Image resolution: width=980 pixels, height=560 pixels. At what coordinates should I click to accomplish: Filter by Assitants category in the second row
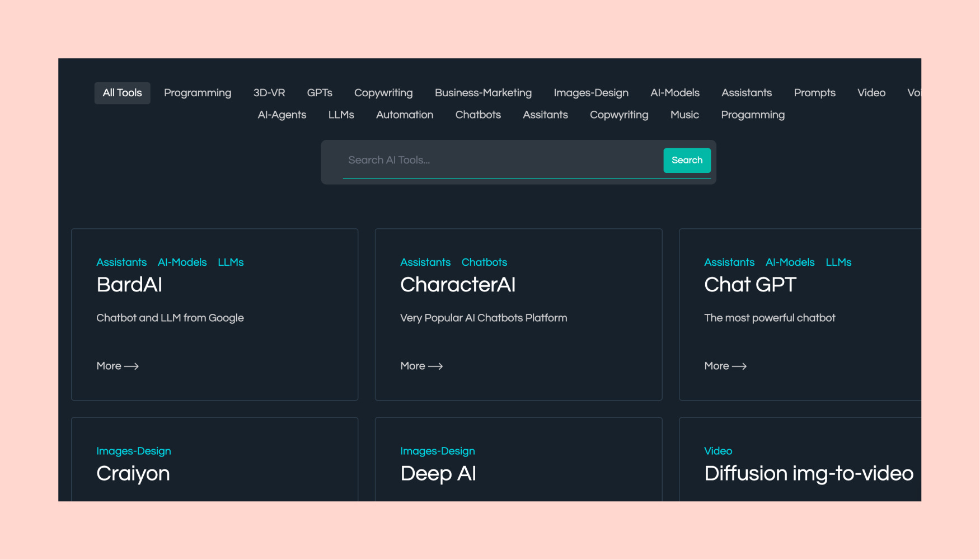point(545,115)
